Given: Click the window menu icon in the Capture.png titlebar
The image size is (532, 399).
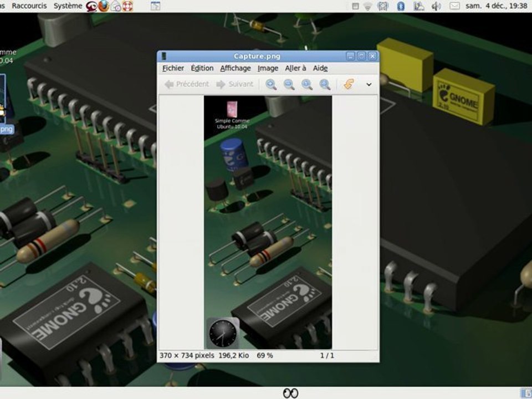Looking at the screenshot, I should click(x=164, y=56).
